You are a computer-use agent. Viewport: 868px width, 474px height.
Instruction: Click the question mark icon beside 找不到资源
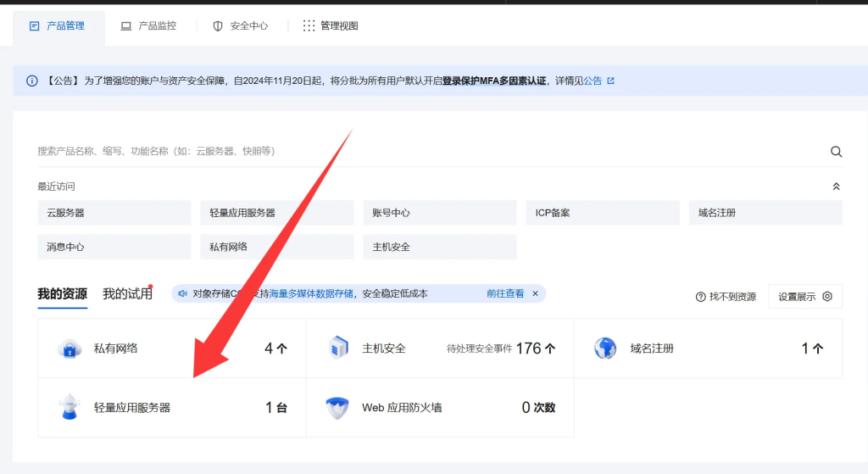click(700, 297)
